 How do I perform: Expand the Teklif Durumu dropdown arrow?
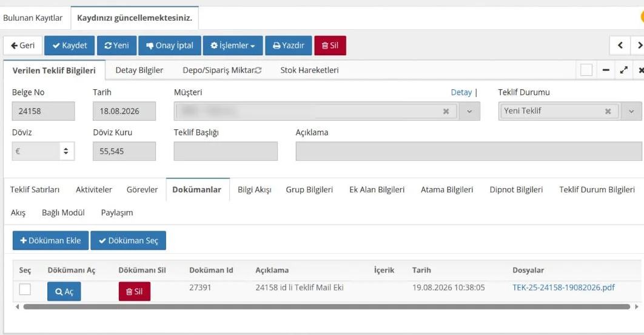point(631,112)
